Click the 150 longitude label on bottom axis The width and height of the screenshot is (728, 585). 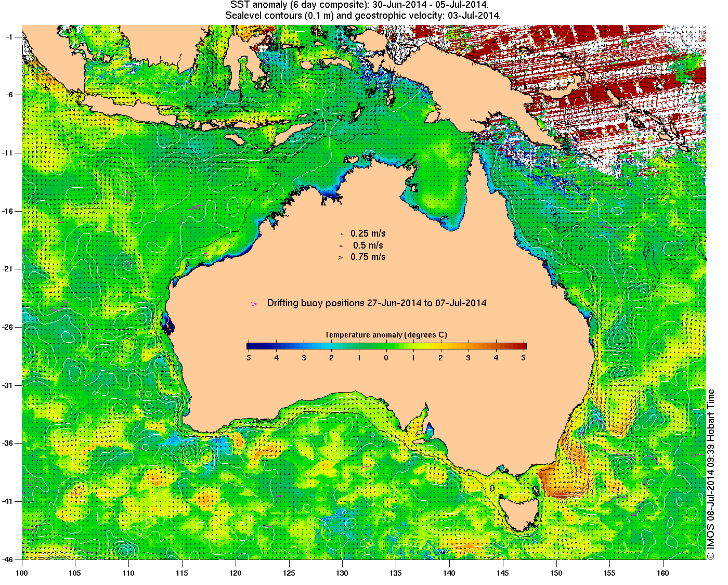coord(556,573)
